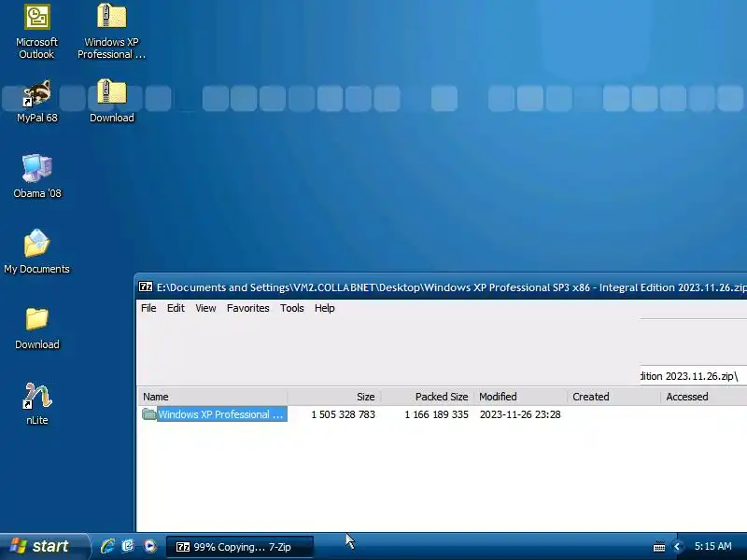Click the 5:15 AM taskbar clock
The image size is (747, 560).
[712, 546]
